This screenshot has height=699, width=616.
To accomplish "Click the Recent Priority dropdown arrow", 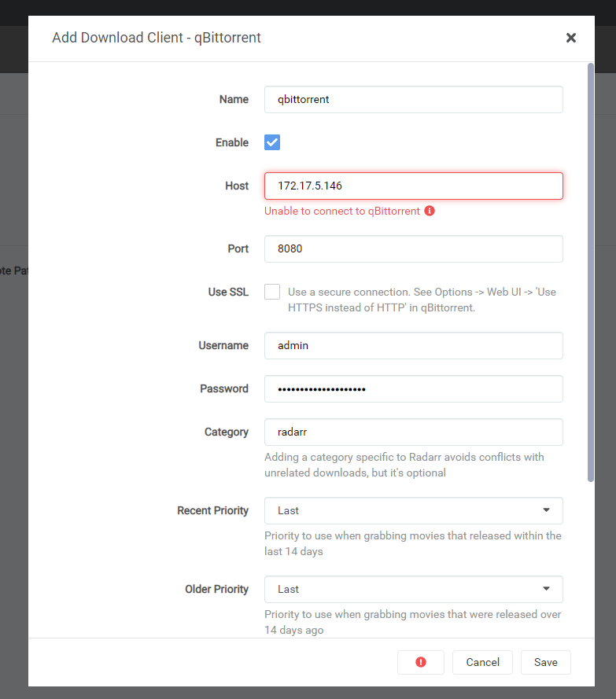I will click(547, 510).
